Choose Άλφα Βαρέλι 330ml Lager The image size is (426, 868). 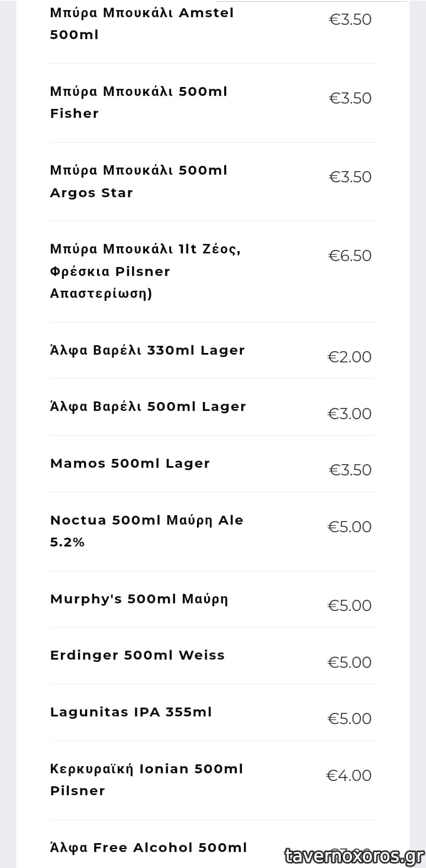pyautogui.click(x=147, y=350)
